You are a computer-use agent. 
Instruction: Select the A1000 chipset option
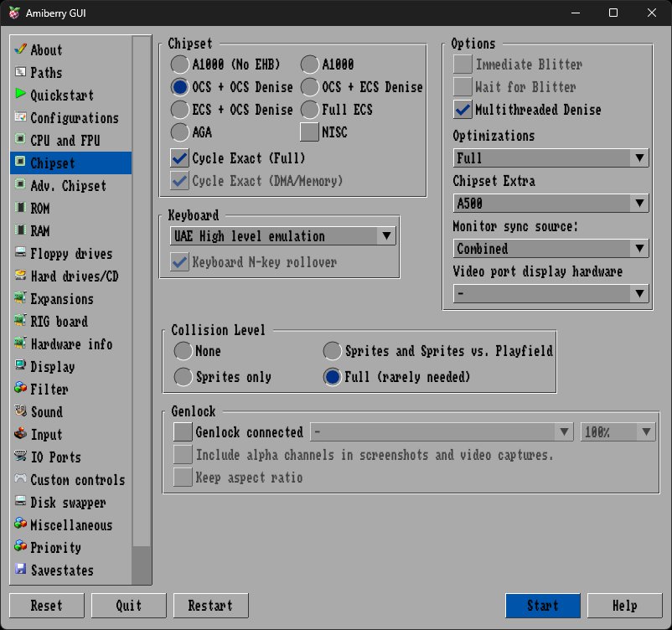click(327, 65)
